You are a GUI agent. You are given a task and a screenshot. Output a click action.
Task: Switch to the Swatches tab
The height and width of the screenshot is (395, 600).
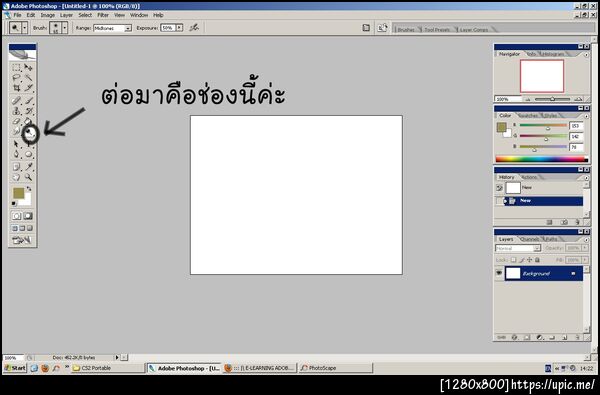click(x=528, y=116)
